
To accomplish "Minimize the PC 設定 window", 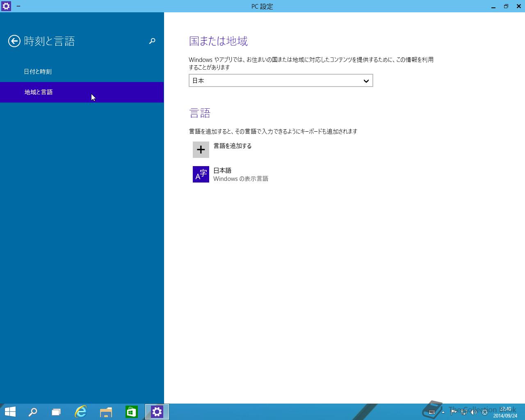I will click(x=493, y=6).
